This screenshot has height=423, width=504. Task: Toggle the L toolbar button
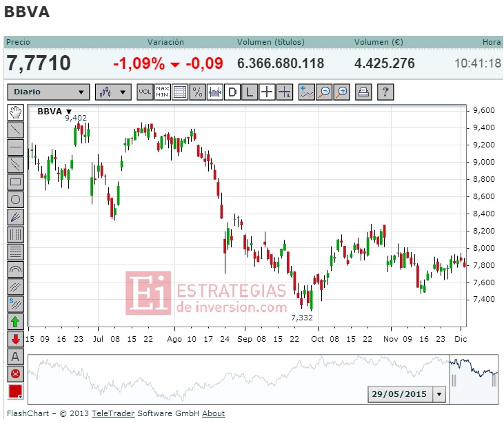tap(250, 92)
